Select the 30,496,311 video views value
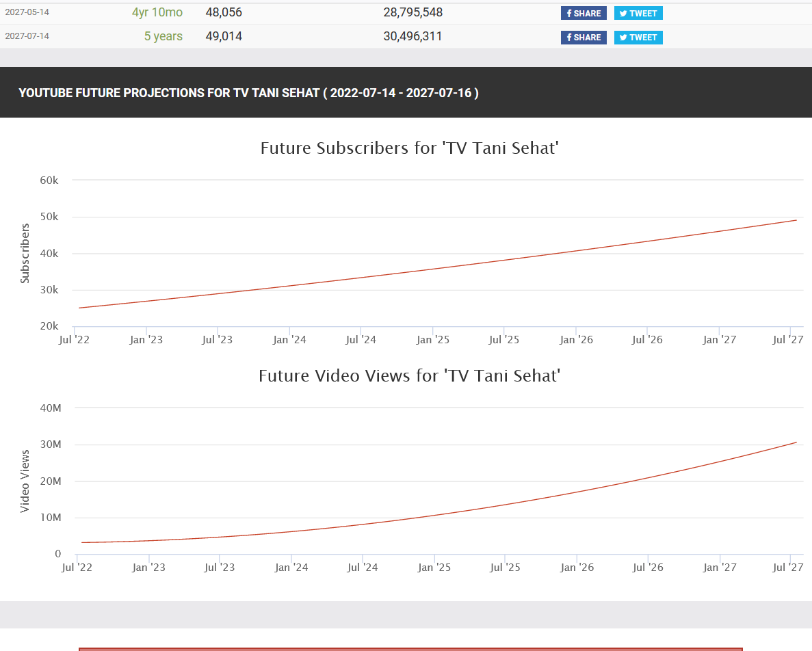 tap(412, 36)
